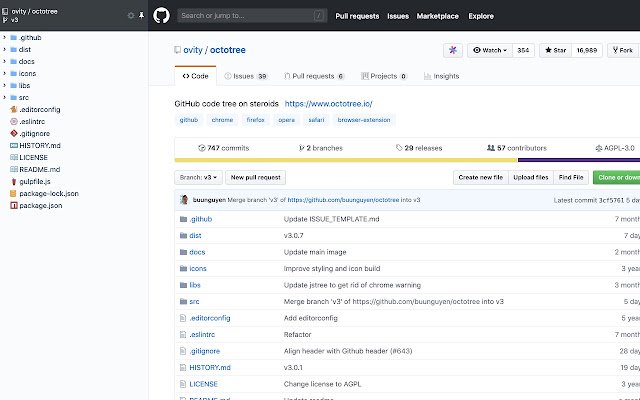Click the purple asterisk extension button
The image size is (640, 400).
coord(453,50)
